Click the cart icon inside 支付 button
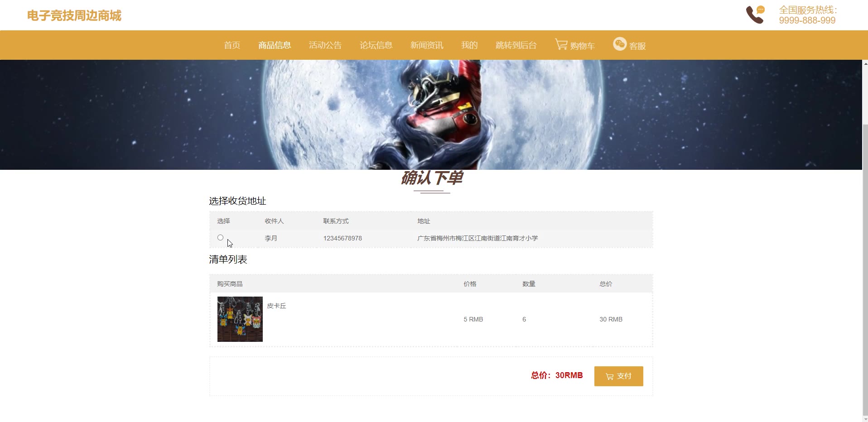The height and width of the screenshot is (422, 868). (610, 376)
